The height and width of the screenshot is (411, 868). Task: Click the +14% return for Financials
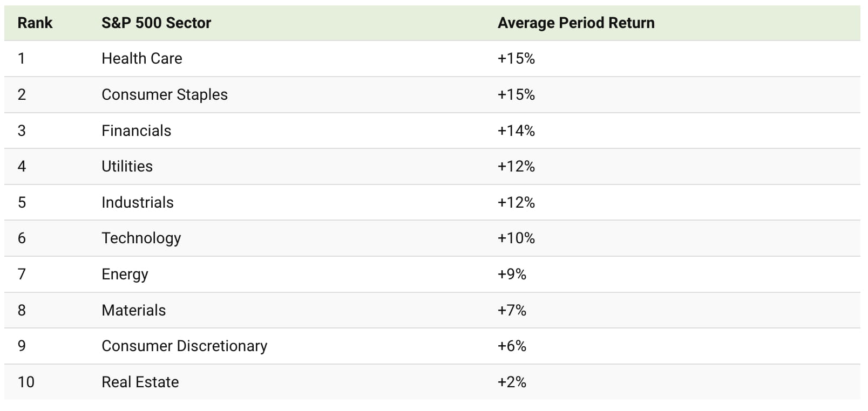click(516, 131)
